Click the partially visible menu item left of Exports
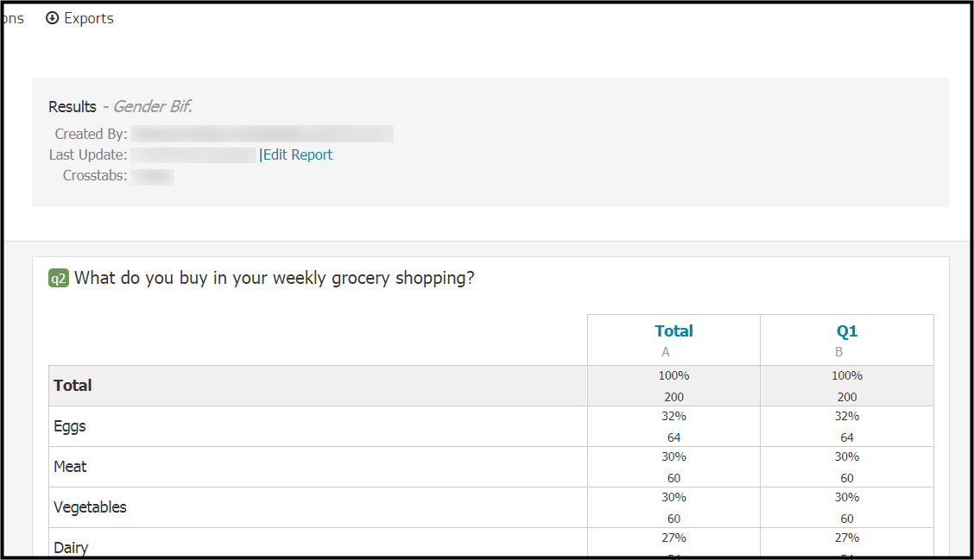Image resolution: width=974 pixels, height=560 pixels. [12, 19]
